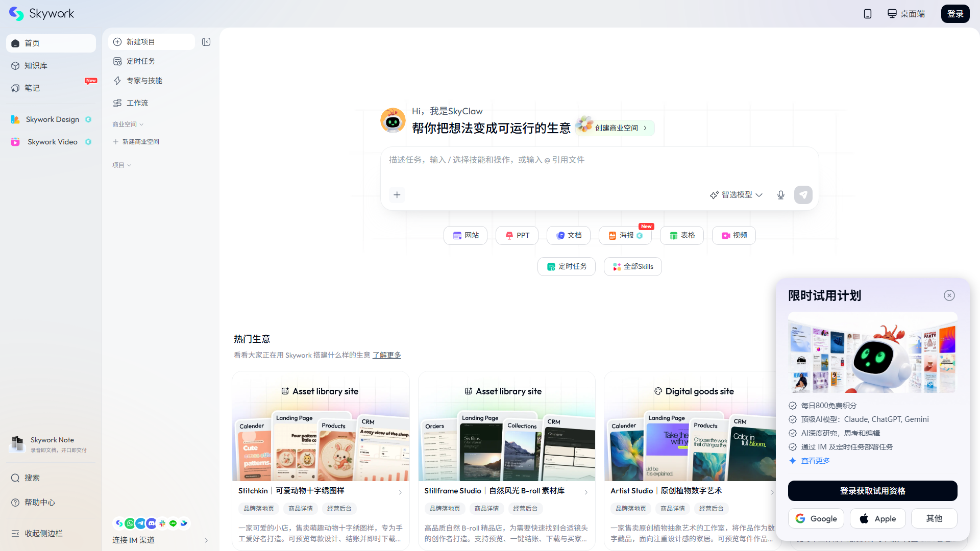Screen dimensions: 980x551
Task: Open the Artist Studio card thumbnail
Action: coord(690,427)
